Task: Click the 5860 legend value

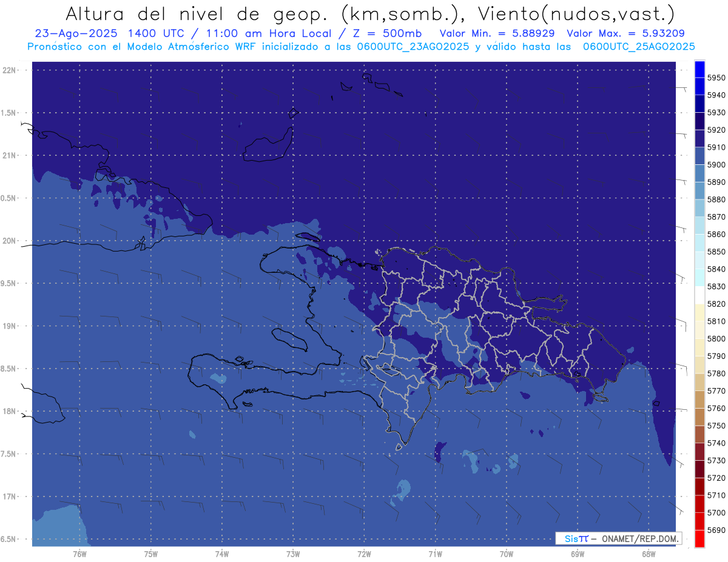Action: point(716,234)
